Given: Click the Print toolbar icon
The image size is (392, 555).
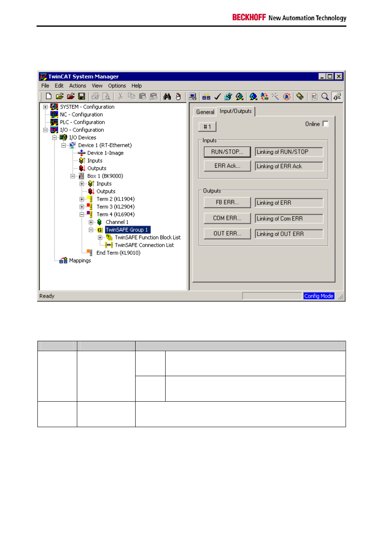Looking at the screenshot, I should click(x=95, y=97).
